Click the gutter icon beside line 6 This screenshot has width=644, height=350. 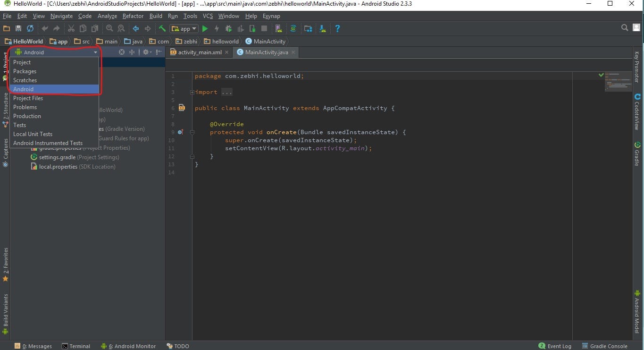coord(182,108)
